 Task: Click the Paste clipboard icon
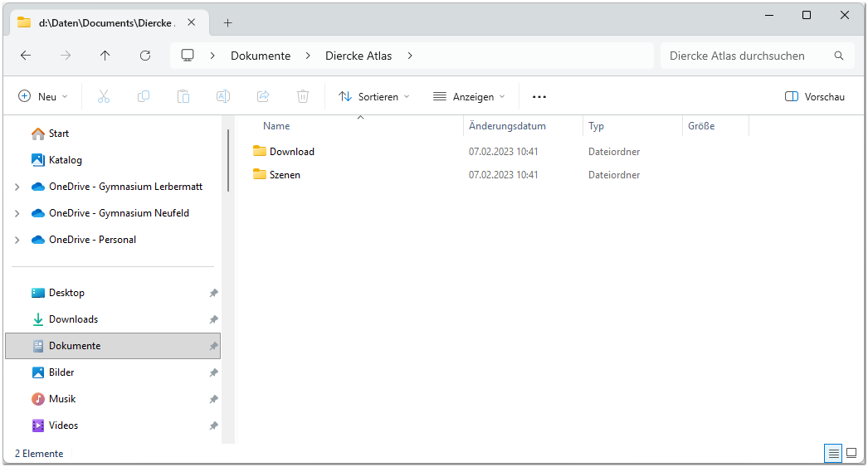[183, 97]
